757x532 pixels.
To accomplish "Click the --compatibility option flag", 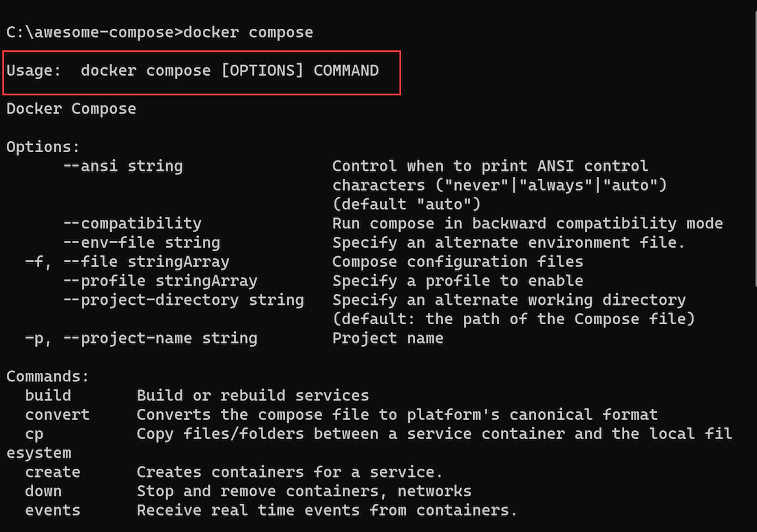I will [132, 223].
